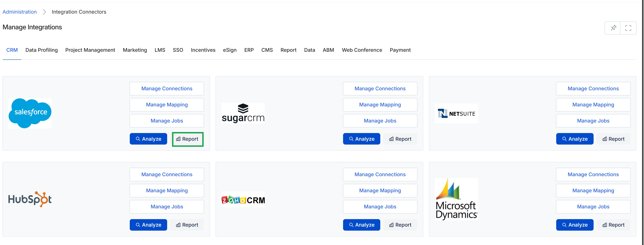
Task: View the HubSpot Report
Action: click(x=187, y=225)
